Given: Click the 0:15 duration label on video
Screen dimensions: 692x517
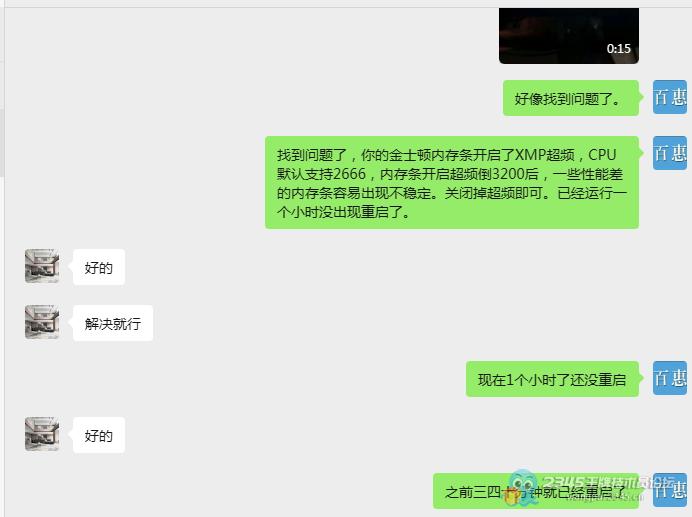Looking at the screenshot, I should [x=618, y=48].
